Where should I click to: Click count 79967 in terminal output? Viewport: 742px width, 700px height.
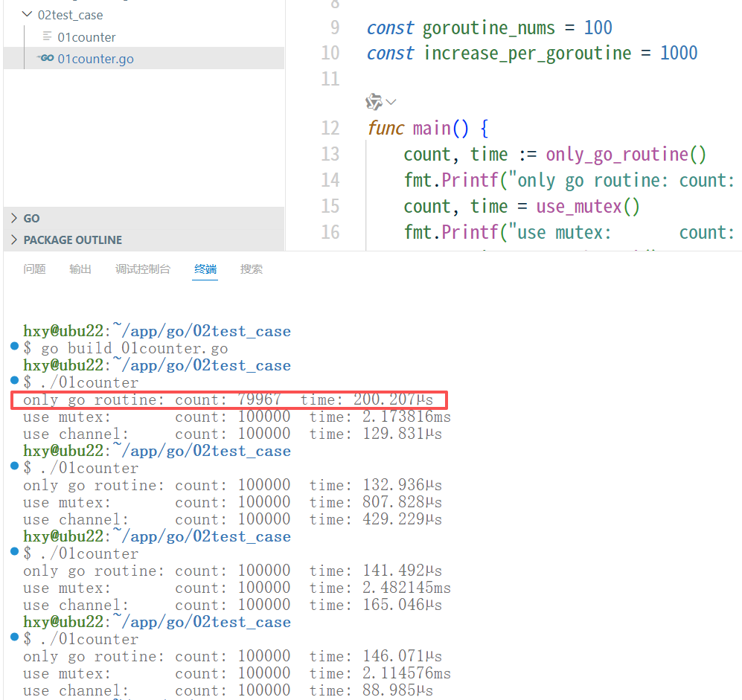(x=259, y=399)
